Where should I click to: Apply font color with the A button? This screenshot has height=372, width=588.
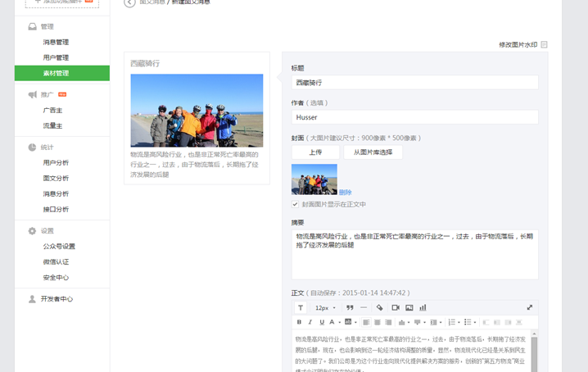[332, 322]
